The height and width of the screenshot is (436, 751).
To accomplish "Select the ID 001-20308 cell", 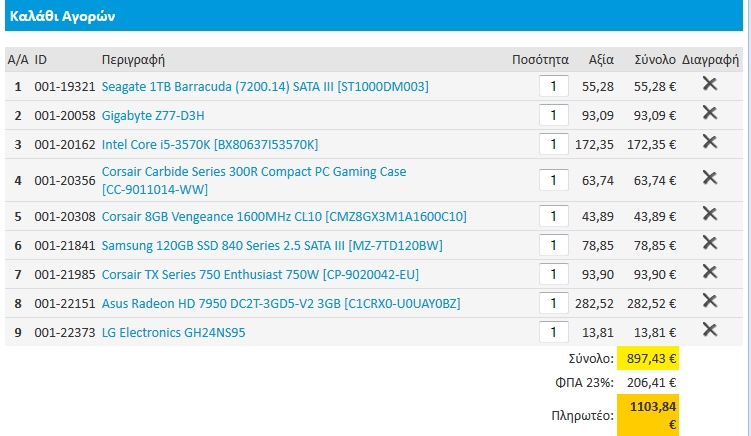I will point(65,217).
